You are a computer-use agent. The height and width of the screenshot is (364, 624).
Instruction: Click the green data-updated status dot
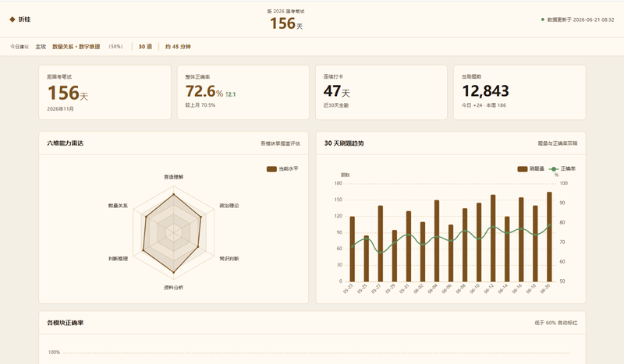point(542,19)
